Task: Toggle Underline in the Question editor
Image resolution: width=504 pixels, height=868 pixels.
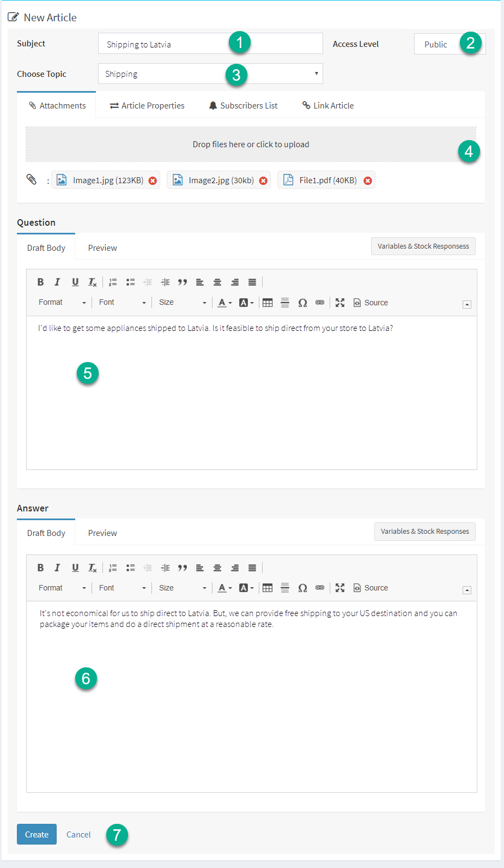Action: pos(75,282)
